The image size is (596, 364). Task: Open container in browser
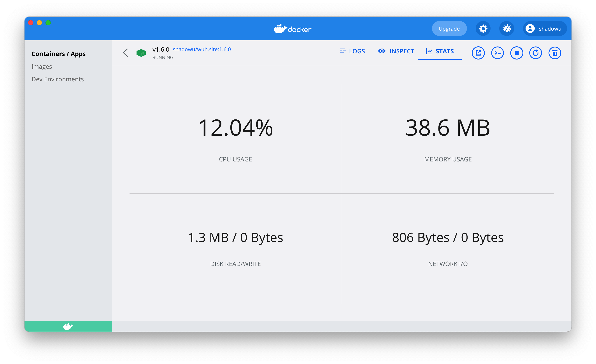coord(478,53)
